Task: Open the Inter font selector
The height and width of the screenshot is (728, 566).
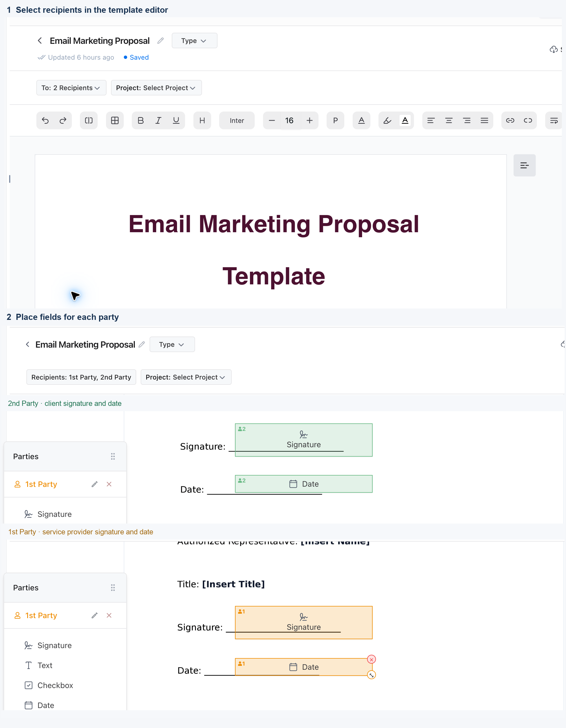Action: [237, 120]
